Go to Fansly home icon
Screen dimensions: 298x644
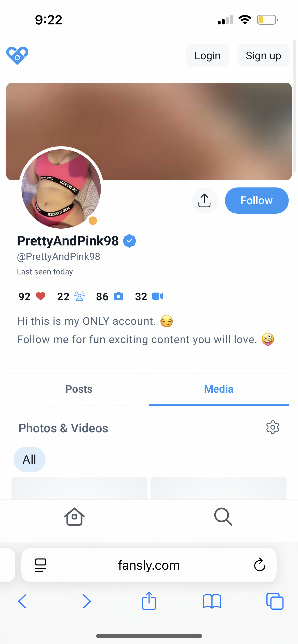tap(74, 517)
